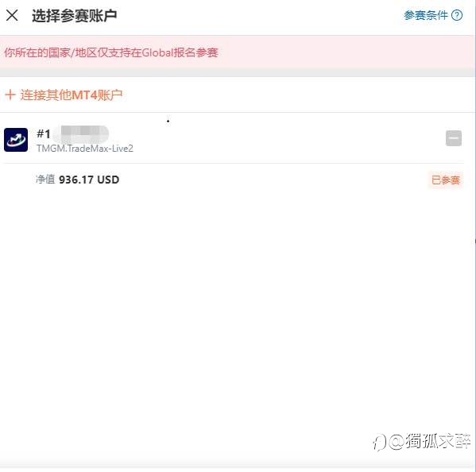Viewport: 476px width, 472px height.
Task: Click the small black dot above the account row
Action: (168, 121)
